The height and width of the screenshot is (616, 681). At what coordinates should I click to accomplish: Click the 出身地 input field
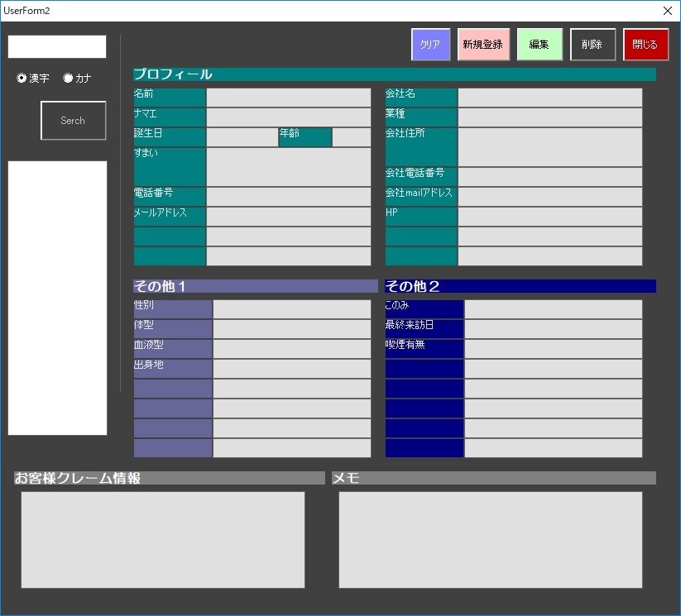click(292, 369)
